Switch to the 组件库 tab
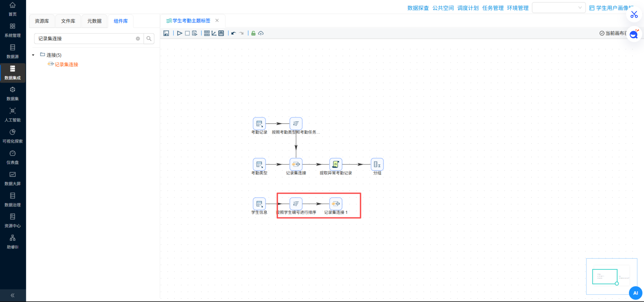Viewport: 644px width, 302px height. pos(121,21)
